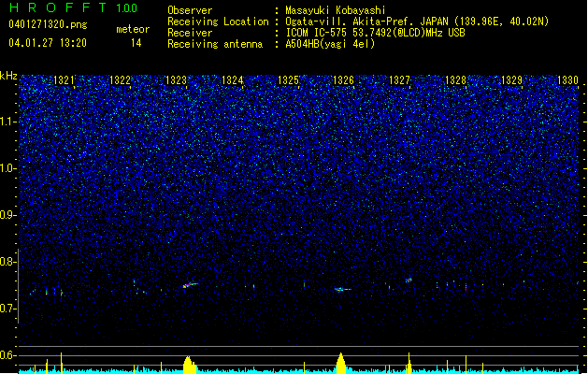The image size is (588, 374).
Task: Click the 1329 time marker
Action: click(511, 80)
